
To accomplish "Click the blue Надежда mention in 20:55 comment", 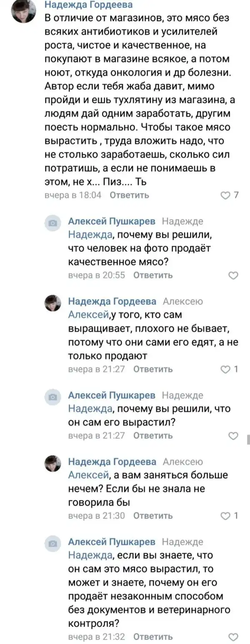I will click(90, 235).
